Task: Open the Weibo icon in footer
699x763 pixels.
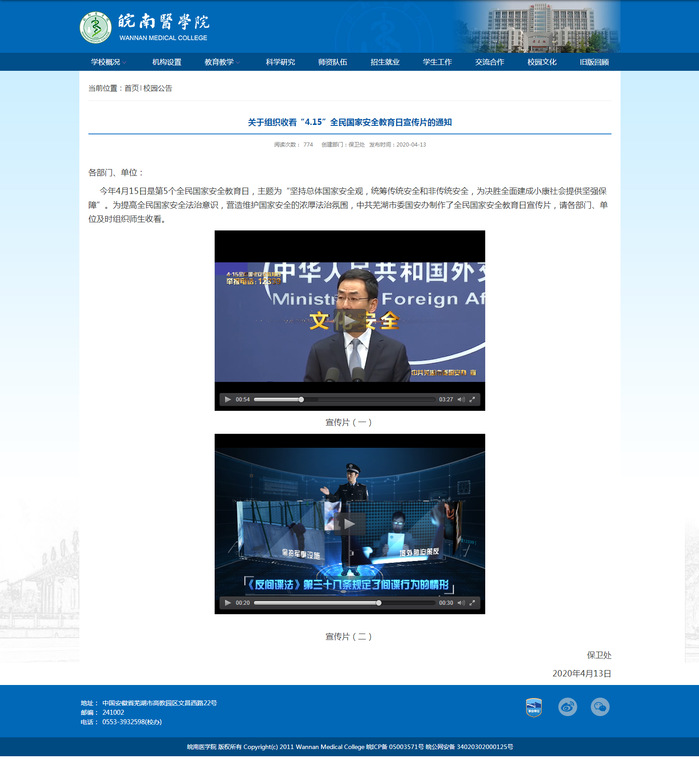Action: pyautogui.click(x=567, y=707)
